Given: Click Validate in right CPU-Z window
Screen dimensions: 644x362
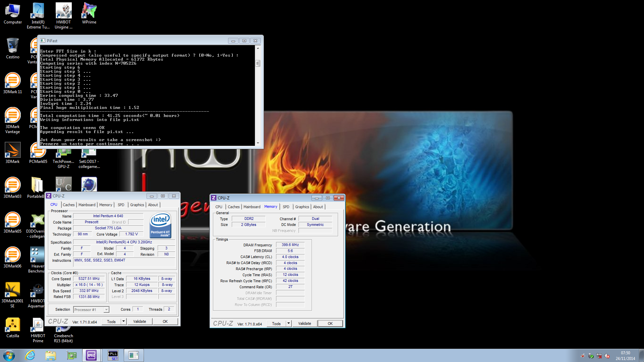Looking at the screenshot, I should click(305, 323).
